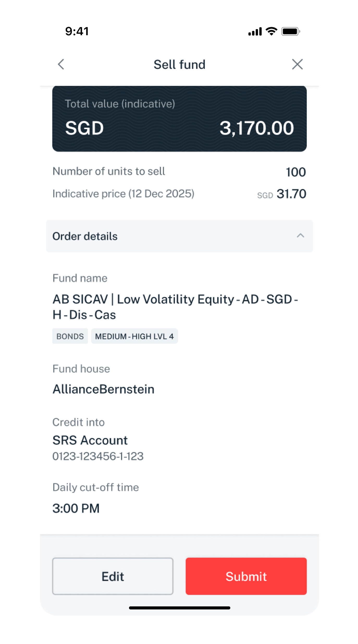Image resolution: width=358 pixels, height=644 pixels.
Task: Tap the Total value indicative card
Action: 179,119
